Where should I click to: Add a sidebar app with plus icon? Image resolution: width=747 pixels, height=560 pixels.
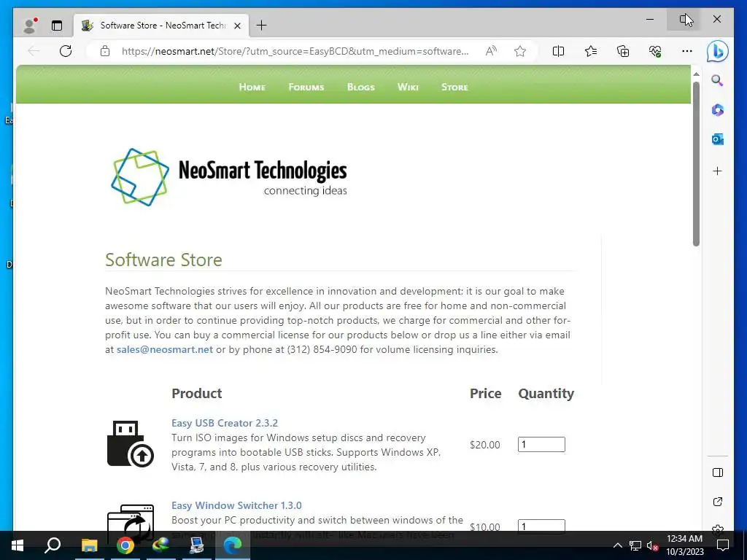tap(718, 171)
